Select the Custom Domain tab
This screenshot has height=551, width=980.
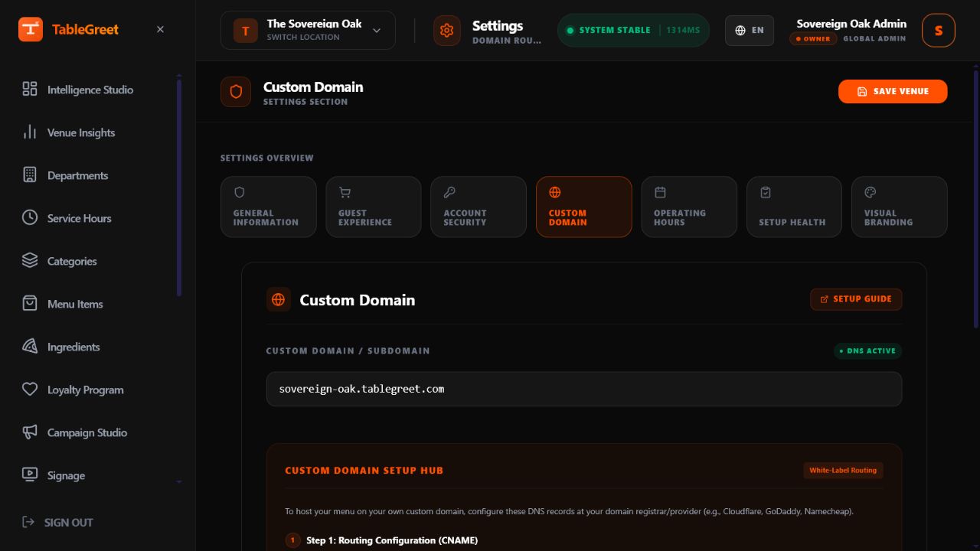[x=584, y=207]
